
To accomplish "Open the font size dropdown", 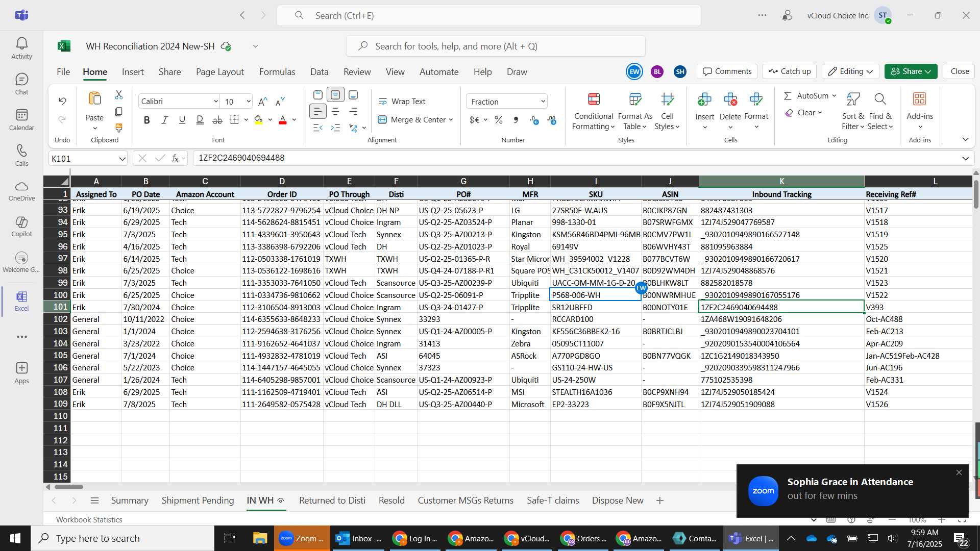I will 249,102.
